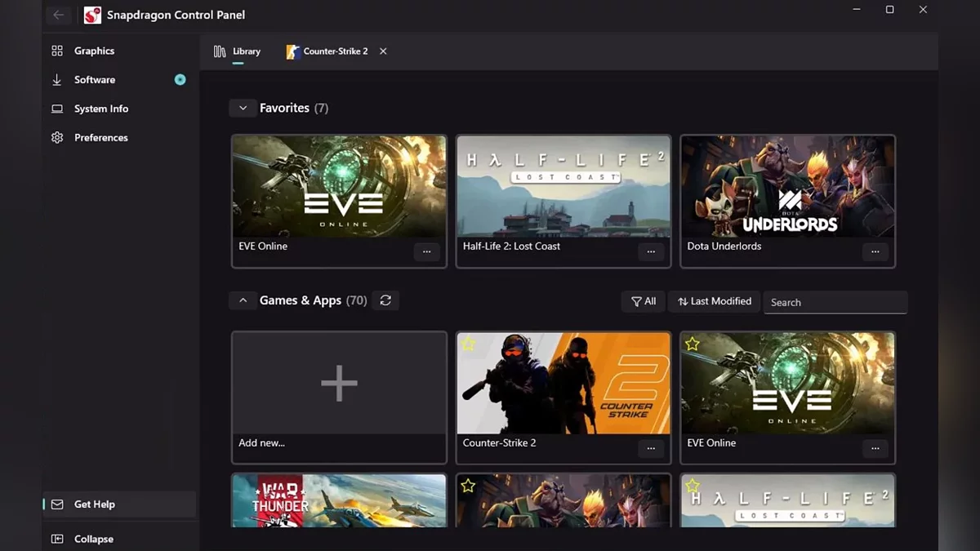This screenshot has width=980, height=551.
Task: Switch to the Counter-Strike 2 tab
Action: click(x=327, y=51)
